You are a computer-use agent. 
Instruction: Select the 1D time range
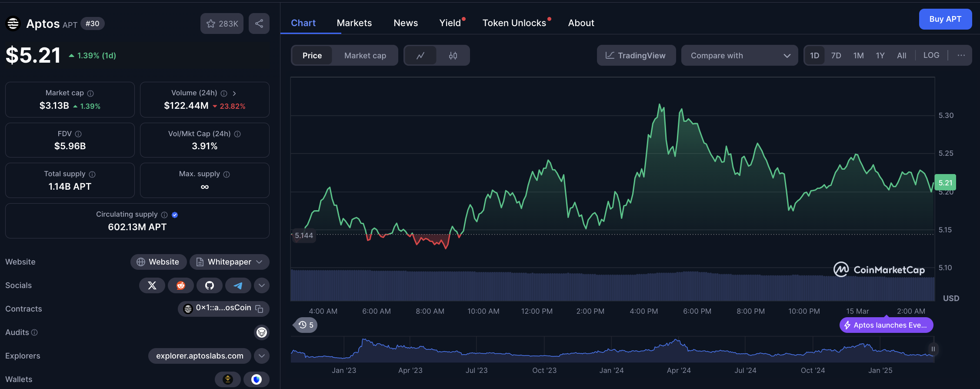point(815,56)
